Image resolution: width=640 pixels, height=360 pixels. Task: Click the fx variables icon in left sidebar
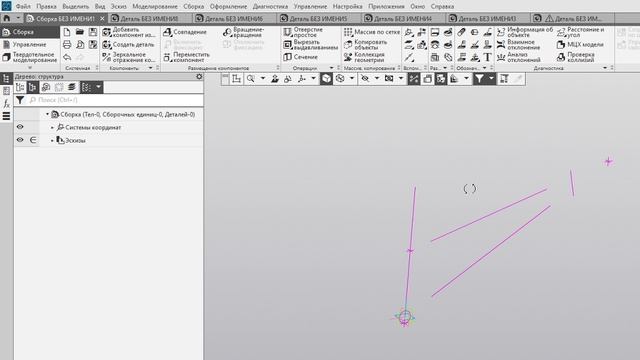[x=6, y=103]
